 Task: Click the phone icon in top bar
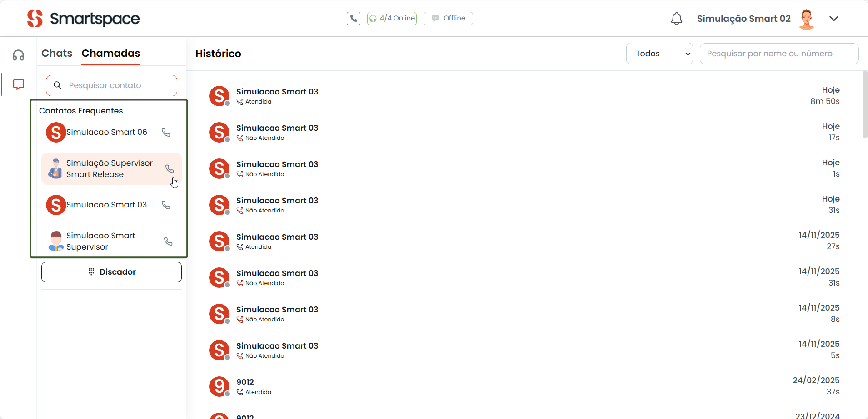(353, 19)
